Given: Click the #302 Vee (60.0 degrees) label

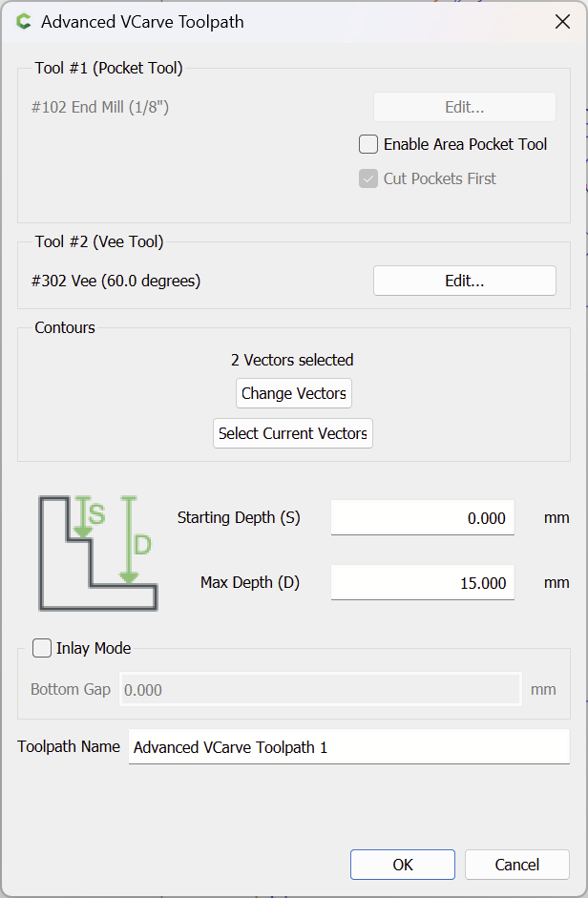Looking at the screenshot, I should (116, 282).
